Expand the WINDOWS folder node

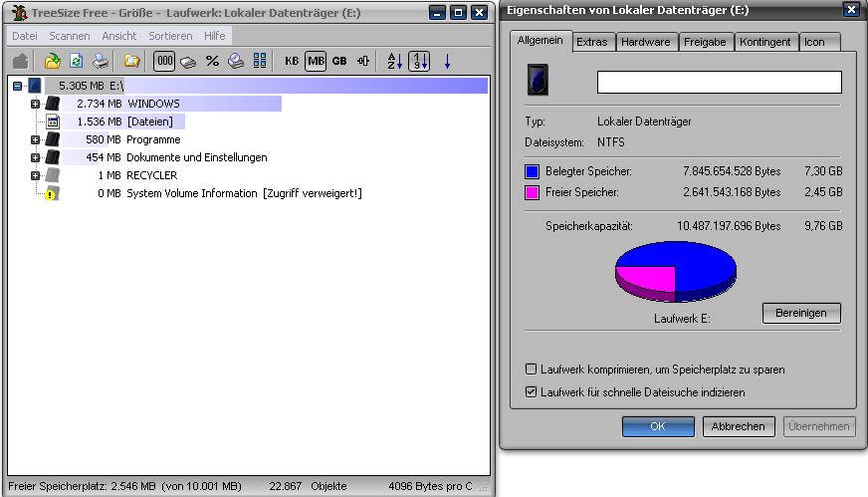[x=36, y=104]
